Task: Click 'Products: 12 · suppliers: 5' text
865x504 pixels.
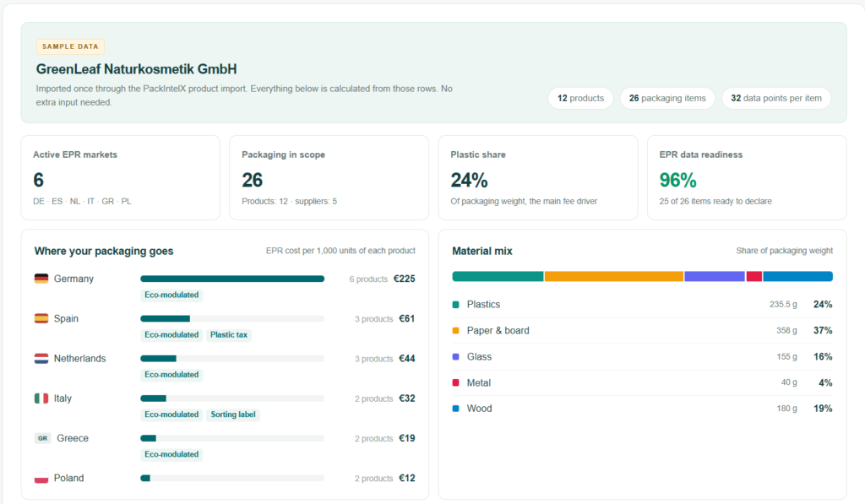Action: click(289, 201)
